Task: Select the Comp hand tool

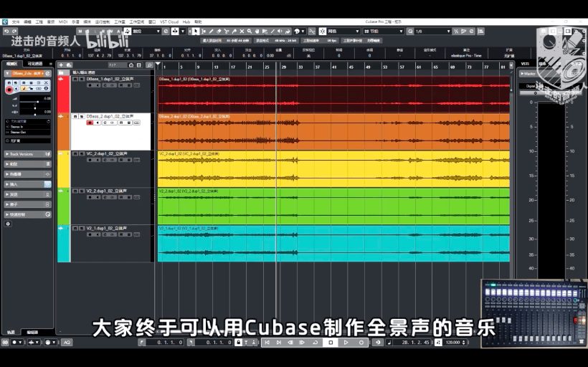Action: (257, 32)
